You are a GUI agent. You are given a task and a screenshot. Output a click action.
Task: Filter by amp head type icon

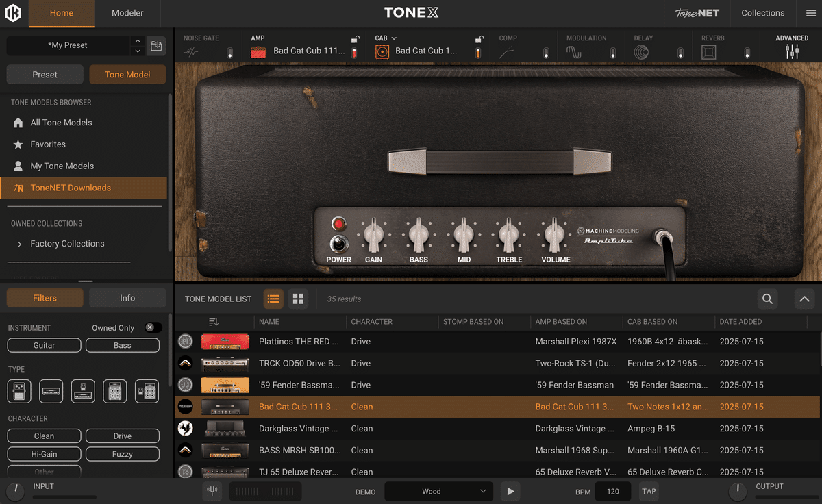51,391
